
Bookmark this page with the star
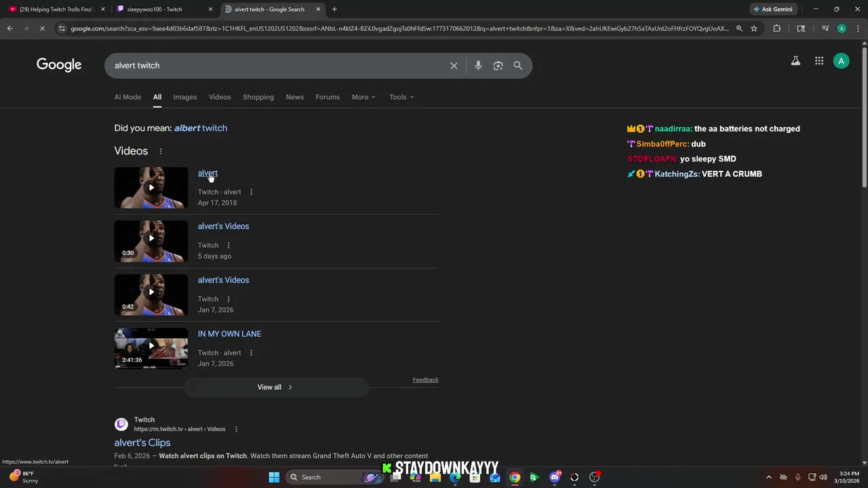click(x=754, y=28)
